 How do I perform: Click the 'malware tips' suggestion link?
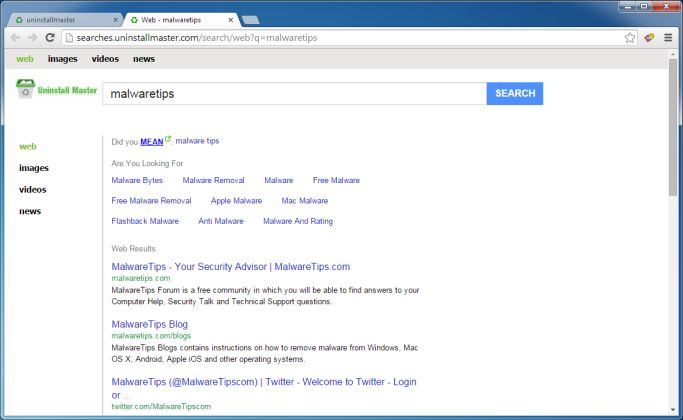(197, 141)
